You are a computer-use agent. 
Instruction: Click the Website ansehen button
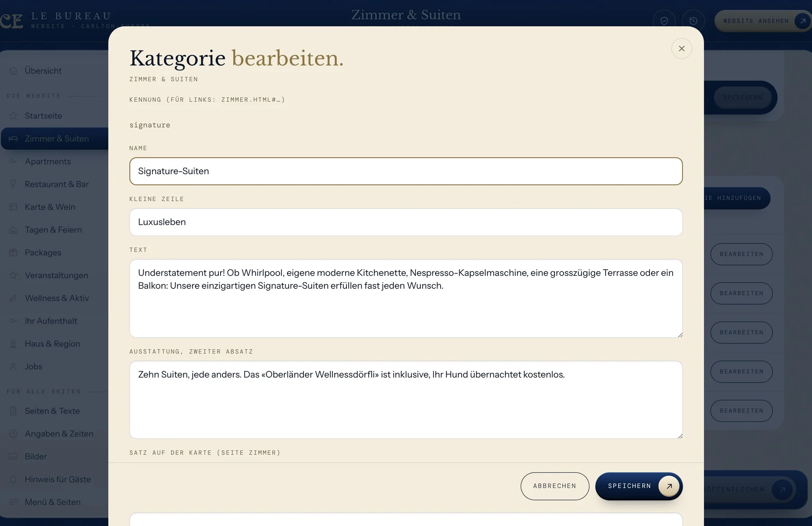pos(763,21)
